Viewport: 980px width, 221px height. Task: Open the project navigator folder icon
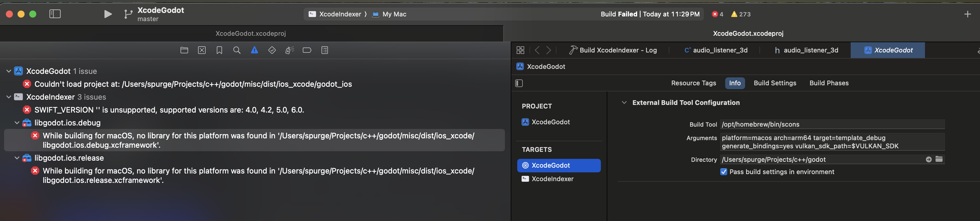(184, 50)
